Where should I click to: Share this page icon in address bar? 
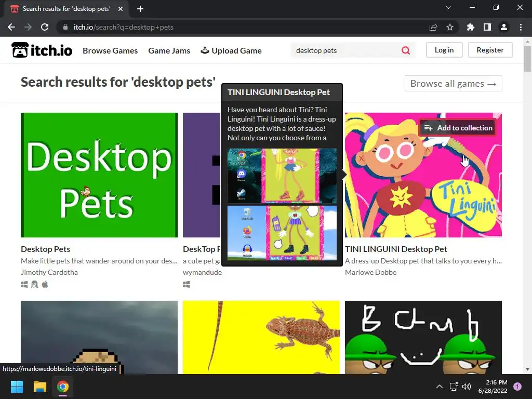[433, 27]
